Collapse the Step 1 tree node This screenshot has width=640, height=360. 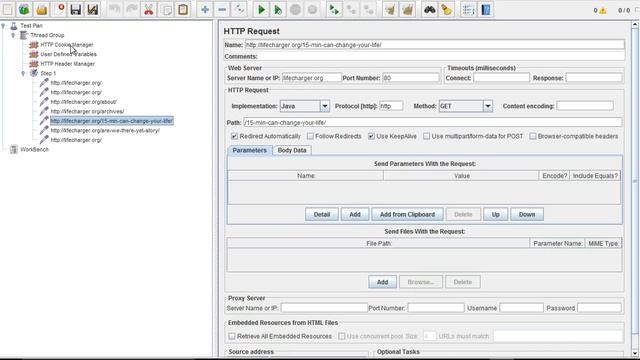pyautogui.click(x=23, y=73)
